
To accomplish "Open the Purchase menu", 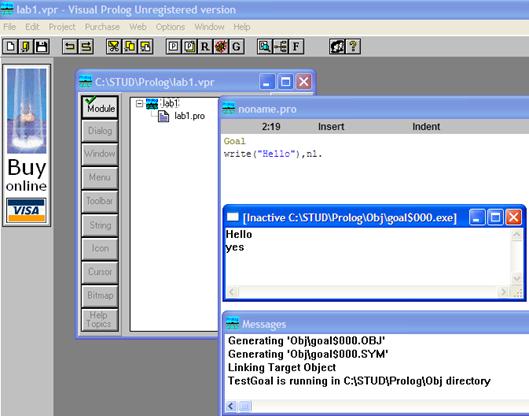I will tap(102, 27).
